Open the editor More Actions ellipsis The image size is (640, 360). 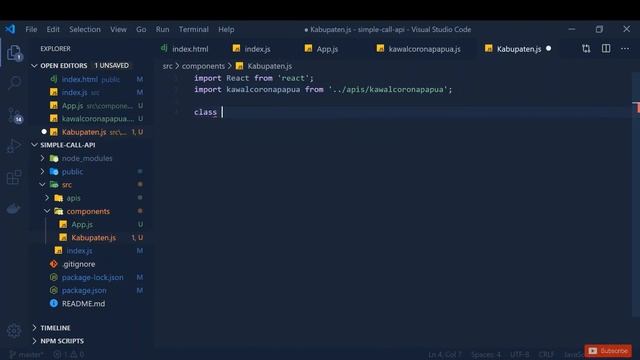625,49
